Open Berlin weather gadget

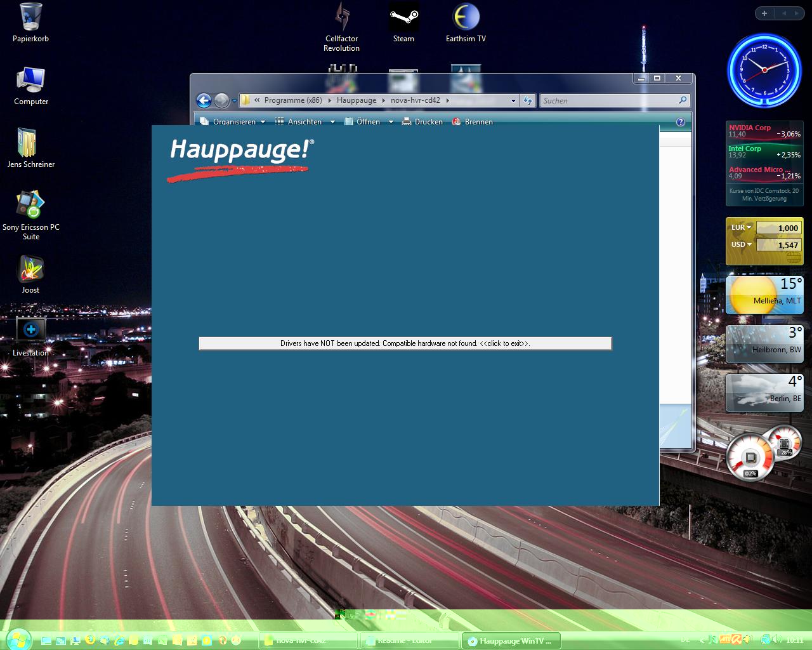click(x=764, y=392)
